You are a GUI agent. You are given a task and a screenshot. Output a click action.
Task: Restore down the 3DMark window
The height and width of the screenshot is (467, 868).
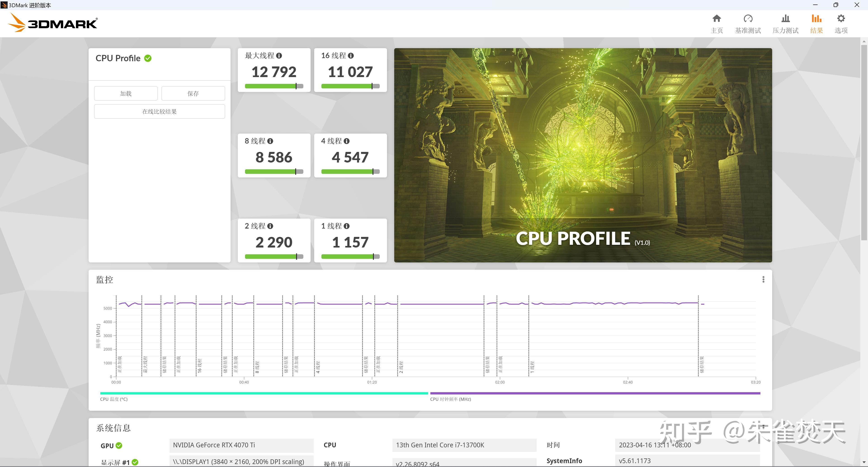pyautogui.click(x=836, y=5)
